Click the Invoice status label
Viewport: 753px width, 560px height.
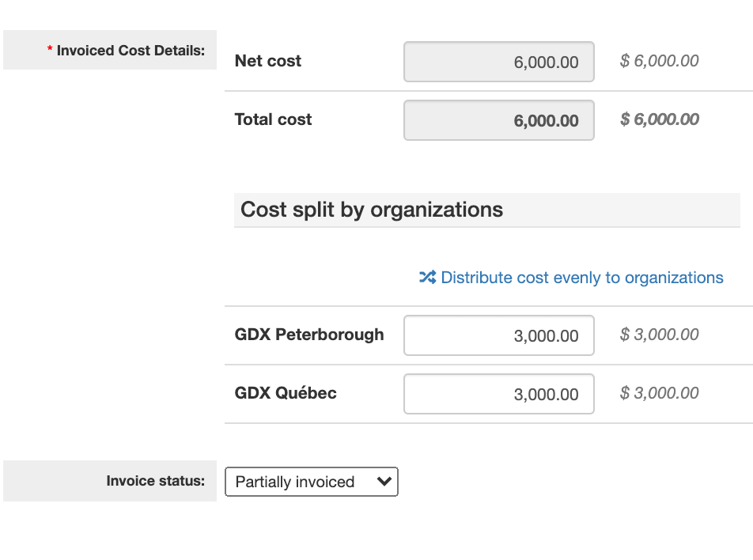point(156,481)
